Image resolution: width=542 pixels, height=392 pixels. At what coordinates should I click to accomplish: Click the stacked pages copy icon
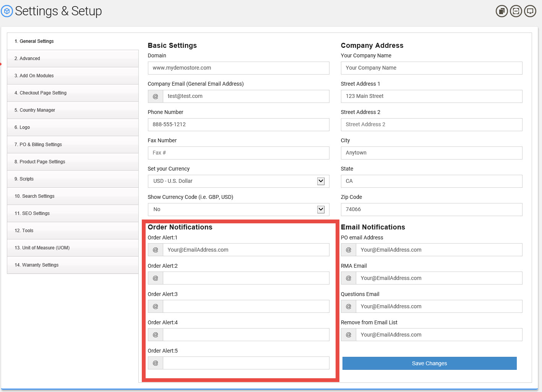pos(501,11)
